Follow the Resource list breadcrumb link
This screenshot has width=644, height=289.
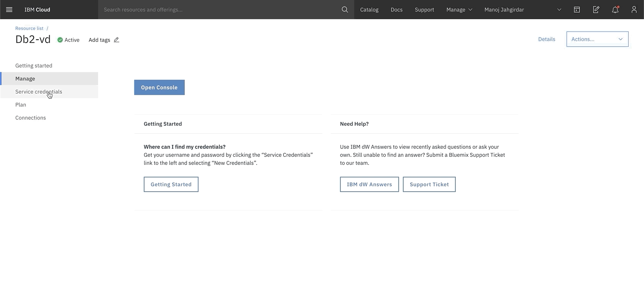[x=29, y=28]
